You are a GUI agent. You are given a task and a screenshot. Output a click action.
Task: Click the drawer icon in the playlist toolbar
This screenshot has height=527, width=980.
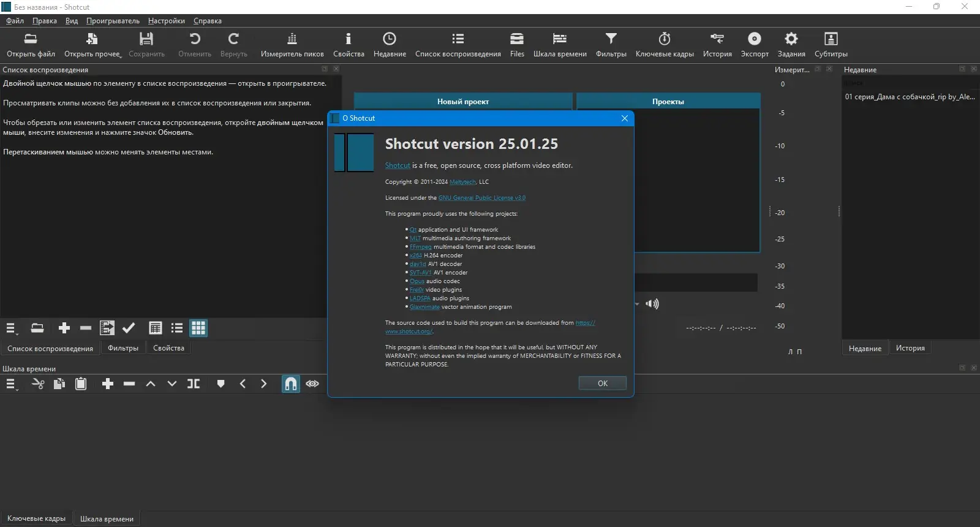tap(37, 328)
